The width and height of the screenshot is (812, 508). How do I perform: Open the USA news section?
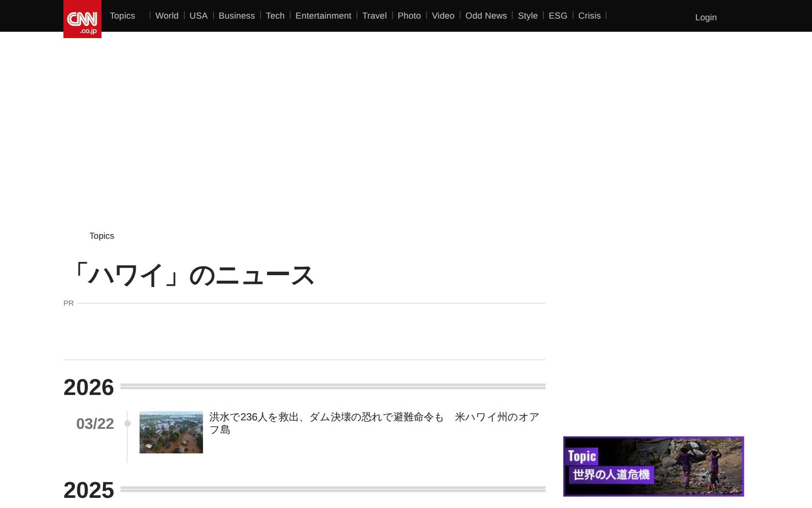tap(198, 16)
